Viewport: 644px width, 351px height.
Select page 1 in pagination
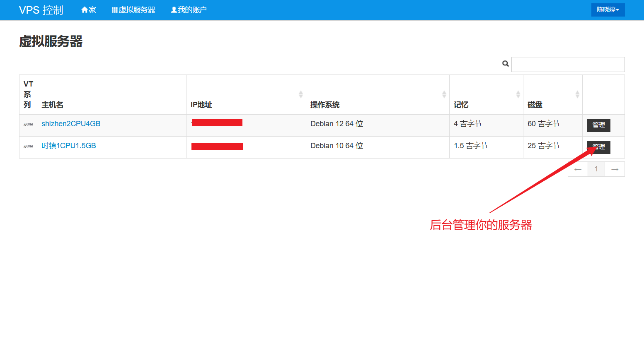pos(596,169)
